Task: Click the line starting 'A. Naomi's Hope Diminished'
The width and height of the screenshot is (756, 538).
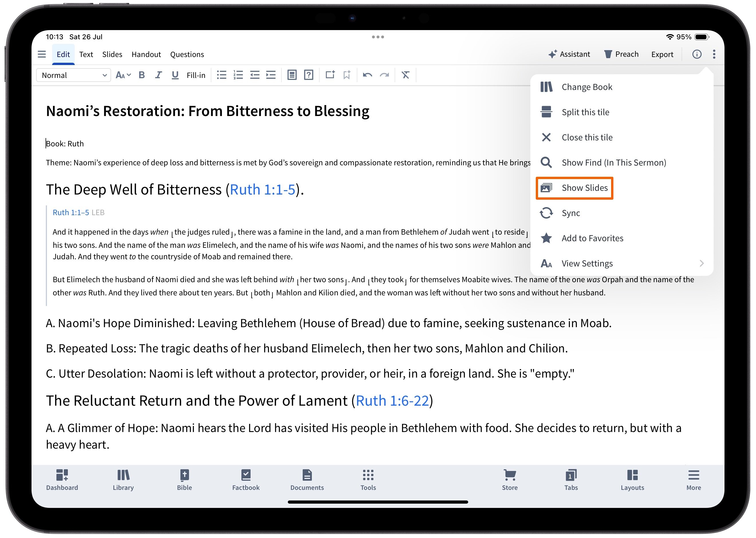Action: coord(328,323)
